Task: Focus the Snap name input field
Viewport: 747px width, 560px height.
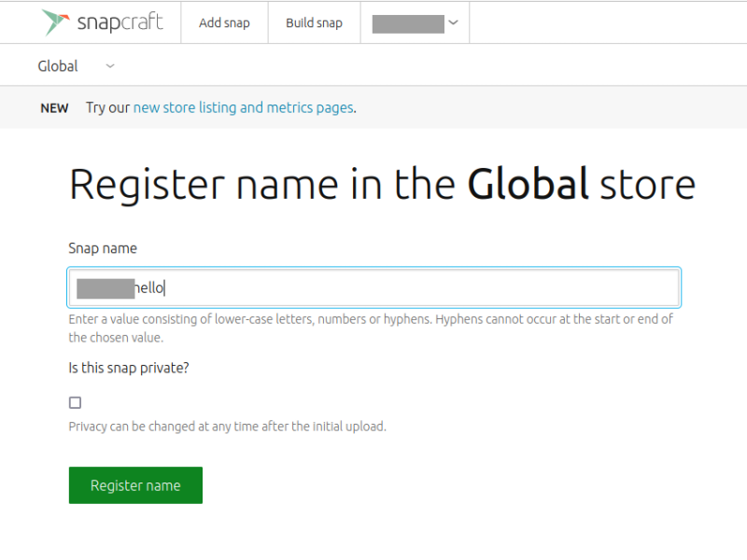Action: pos(374,287)
